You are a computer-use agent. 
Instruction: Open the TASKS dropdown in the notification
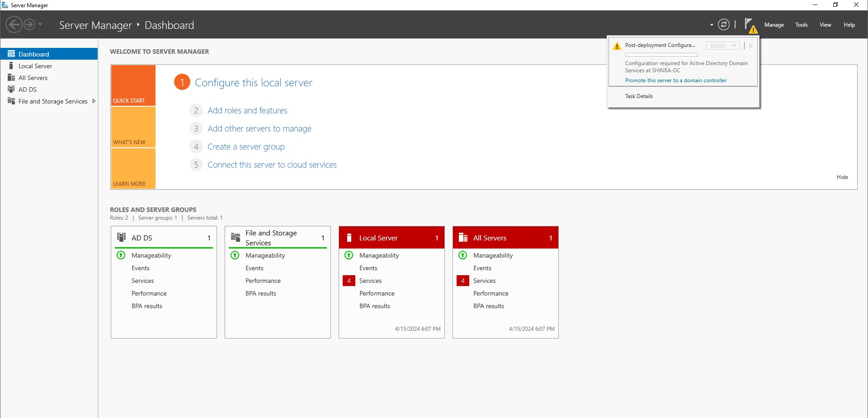tap(722, 45)
